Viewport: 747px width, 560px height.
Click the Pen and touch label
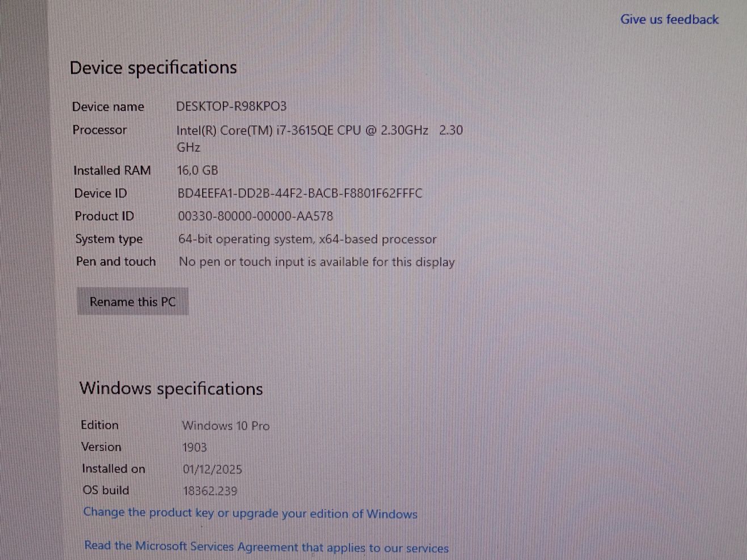click(116, 262)
